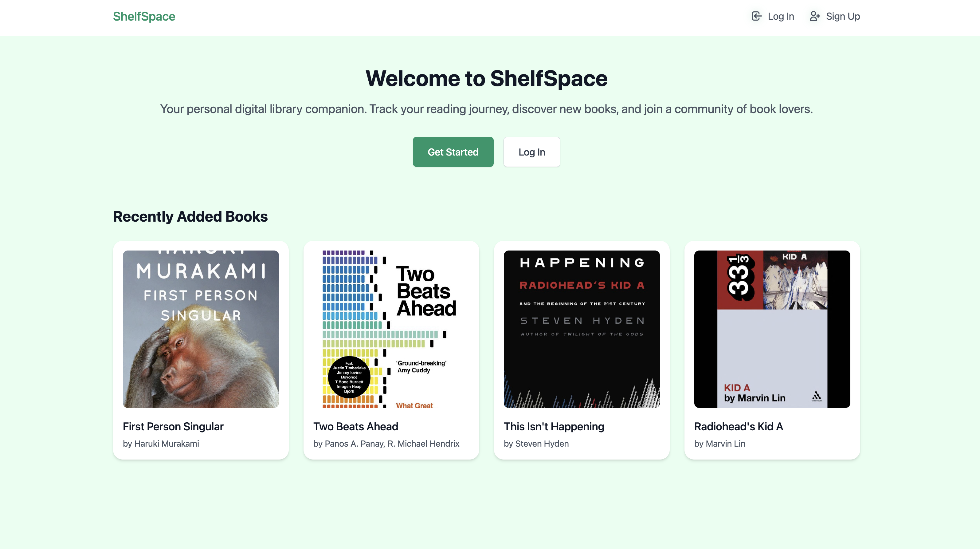Screen dimensions: 980x549
Task: Select author line by Steven Hyden
Action: [x=536, y=444]
